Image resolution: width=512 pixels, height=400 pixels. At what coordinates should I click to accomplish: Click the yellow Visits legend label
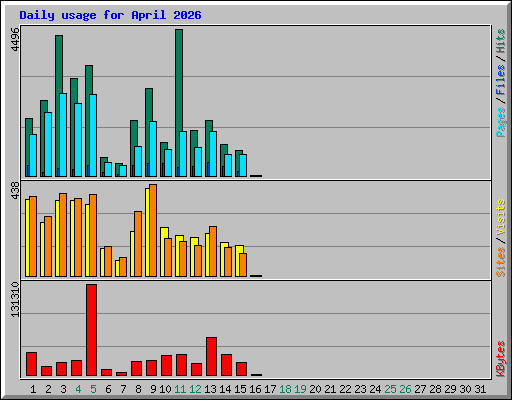(x=501, y=217)
